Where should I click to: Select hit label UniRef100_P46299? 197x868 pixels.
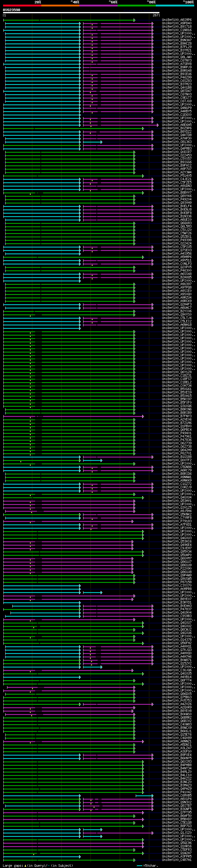tap(177, 78)
